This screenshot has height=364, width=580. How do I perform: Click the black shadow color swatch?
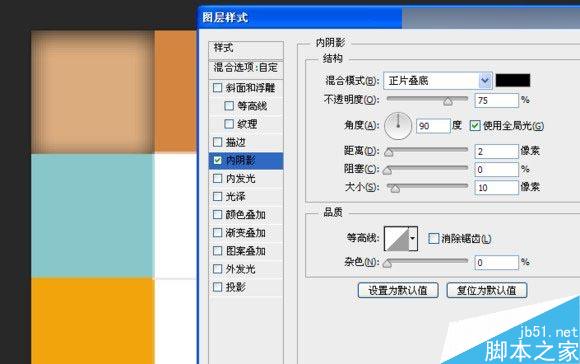pyautogui.click(x=513, y=80)
